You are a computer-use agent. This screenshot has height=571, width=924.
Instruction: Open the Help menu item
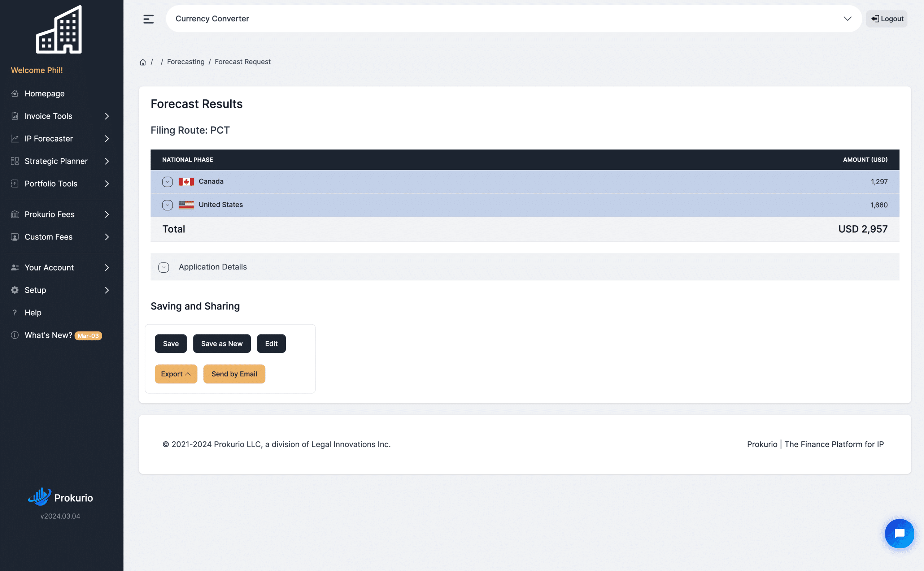click(33, 312)
